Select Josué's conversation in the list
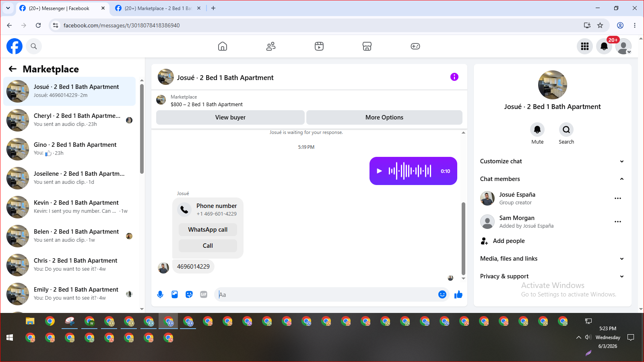 pyautogui.click(x=69, y=91)
